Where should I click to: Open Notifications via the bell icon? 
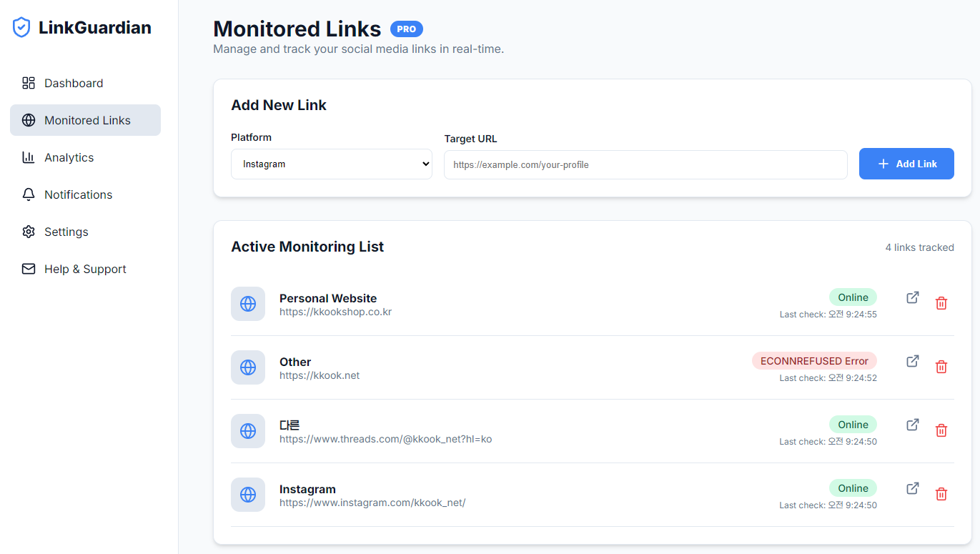(x=29, y=194)
